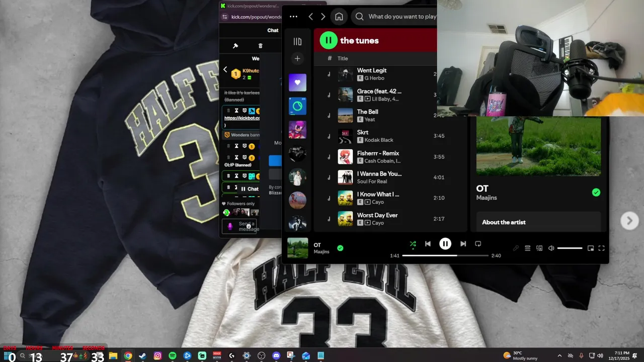
Task: Open Spotify lyrics microphone icon
Action: [516, 248]
